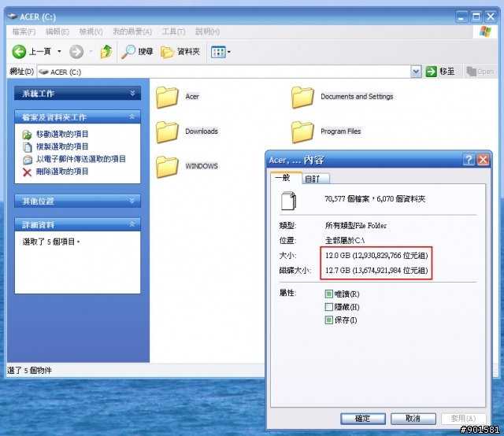Open the 說明(H) menu

207,31
